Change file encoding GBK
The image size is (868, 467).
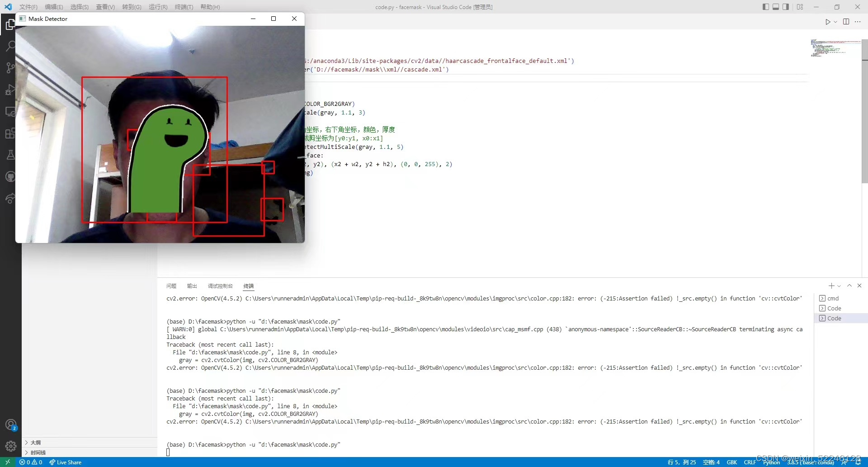(x=732, y=462)
